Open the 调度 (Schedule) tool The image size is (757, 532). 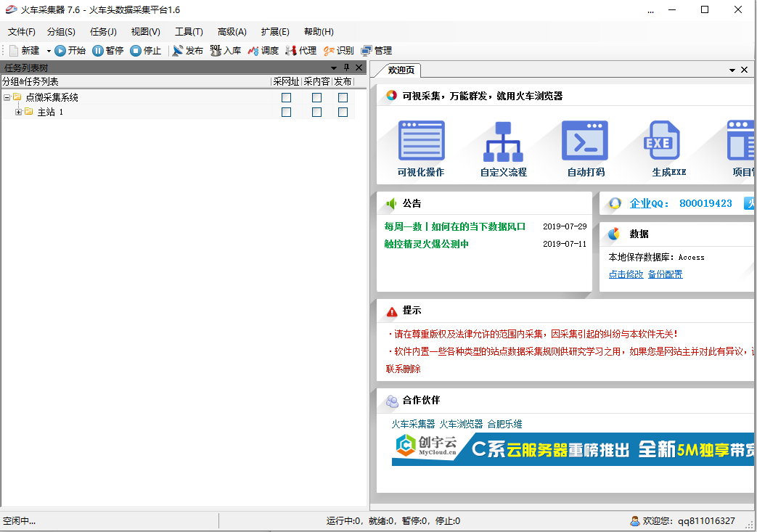point(263,51)
